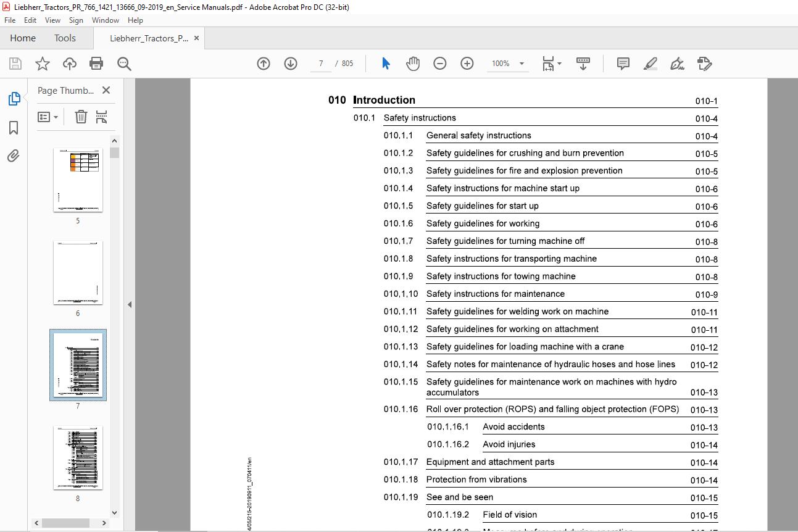The height and width of the screenshot is (532, 798).
Task: Open the View menu
Action: (52, 20)
